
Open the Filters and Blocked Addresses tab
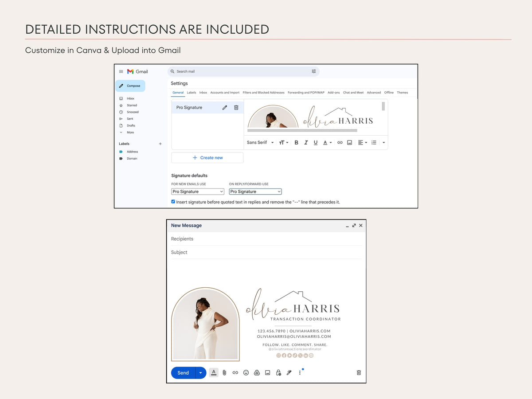[x=263, y=93]
